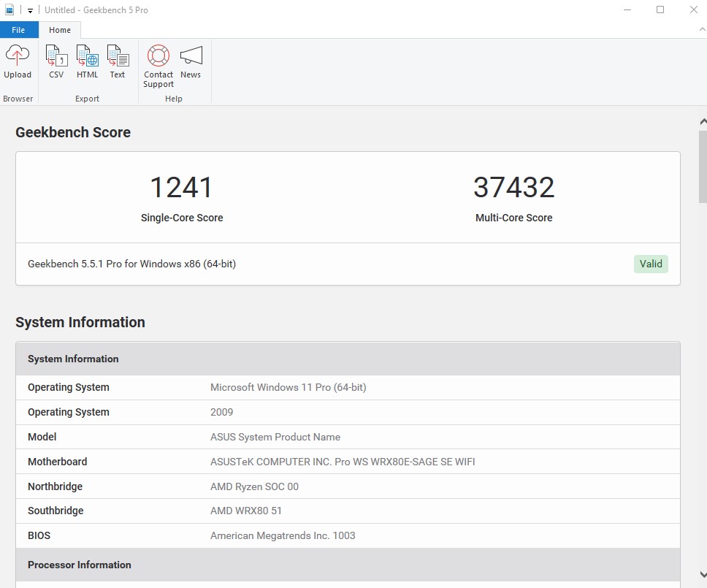
Task: Click the Multi-Core Score label
Action: [513, 218]
